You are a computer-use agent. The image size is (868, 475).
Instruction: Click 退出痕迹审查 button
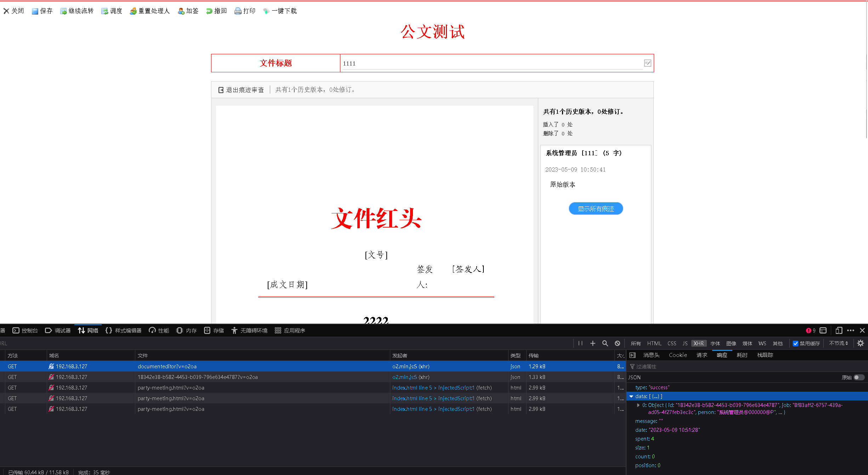pos(241,90)
